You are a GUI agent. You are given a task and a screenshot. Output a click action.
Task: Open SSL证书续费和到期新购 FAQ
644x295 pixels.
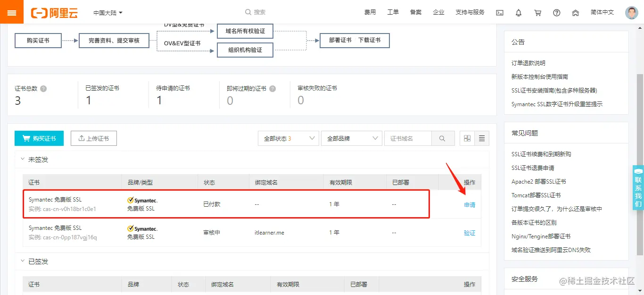(541, 154)
